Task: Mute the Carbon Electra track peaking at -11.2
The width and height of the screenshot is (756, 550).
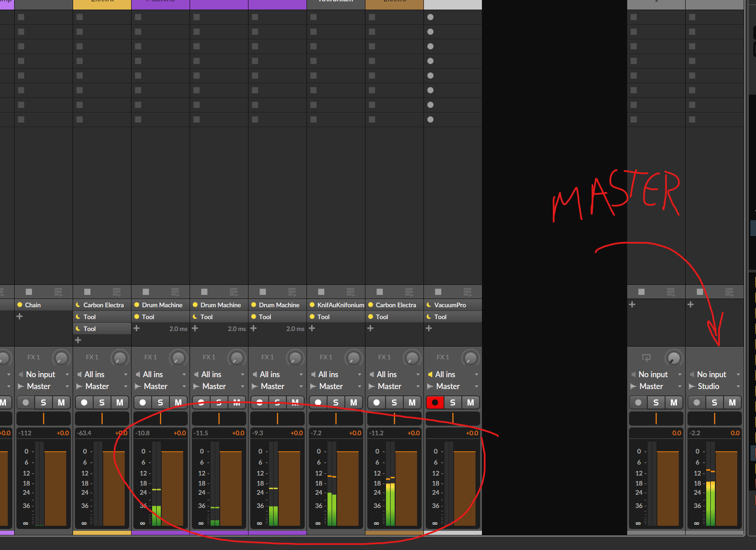Action: click(412, 402)
